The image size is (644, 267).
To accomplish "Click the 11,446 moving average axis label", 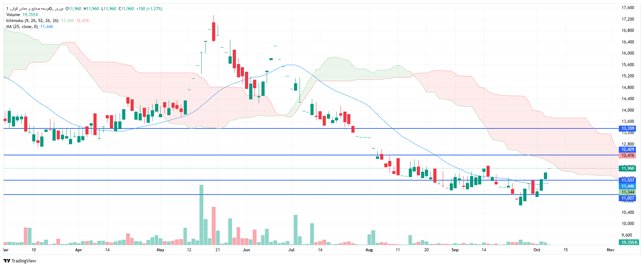I will point(628,186).
